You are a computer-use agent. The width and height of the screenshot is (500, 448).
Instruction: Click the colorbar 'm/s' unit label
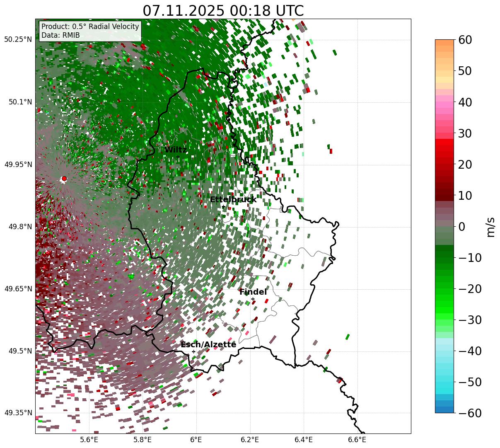490,226
